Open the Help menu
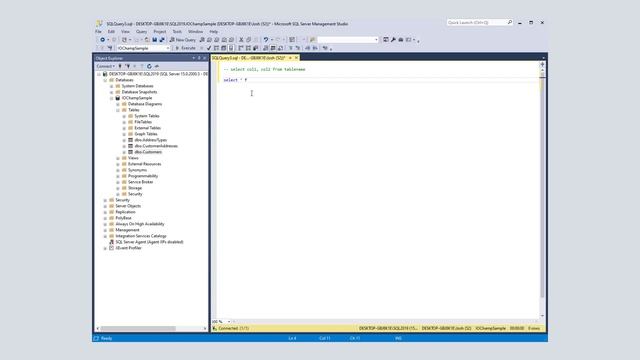640x360 pixels. [x=213, y=31]
